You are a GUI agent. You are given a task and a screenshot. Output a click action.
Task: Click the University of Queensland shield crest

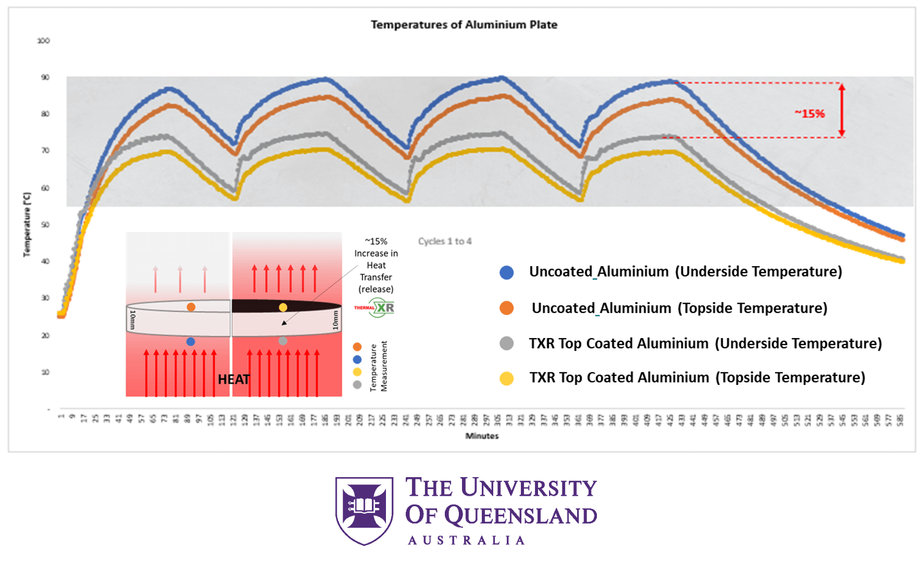tap(364, 510)
